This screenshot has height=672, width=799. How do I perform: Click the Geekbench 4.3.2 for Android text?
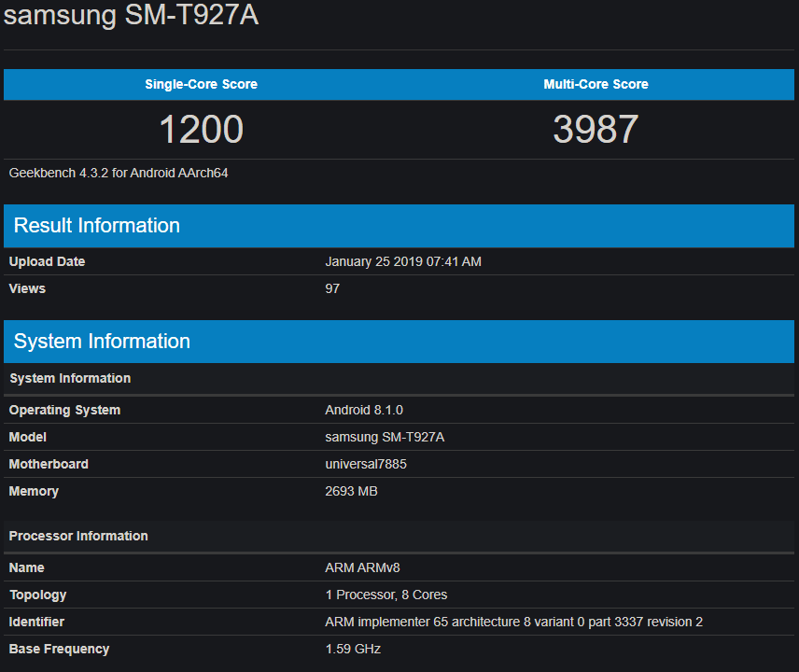[119, 173]
